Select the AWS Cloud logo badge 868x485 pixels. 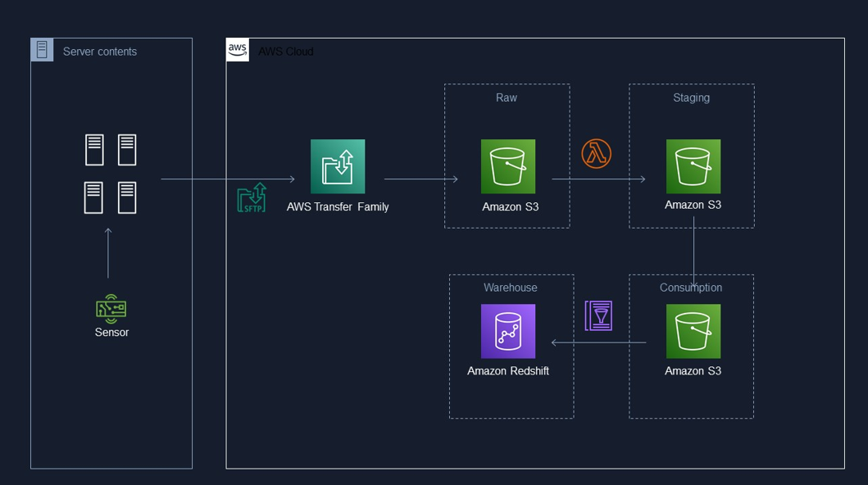coord(237,50)
